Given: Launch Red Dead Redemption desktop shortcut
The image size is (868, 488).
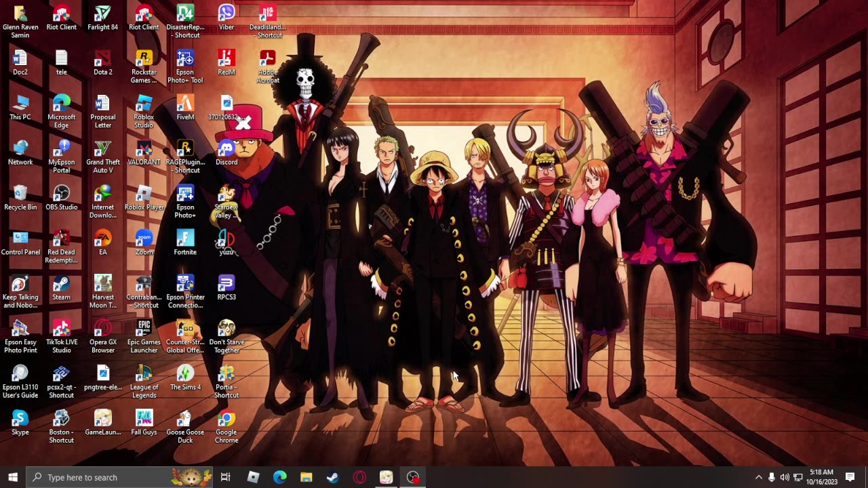Looking at the screenshot, I should point(62,247).
